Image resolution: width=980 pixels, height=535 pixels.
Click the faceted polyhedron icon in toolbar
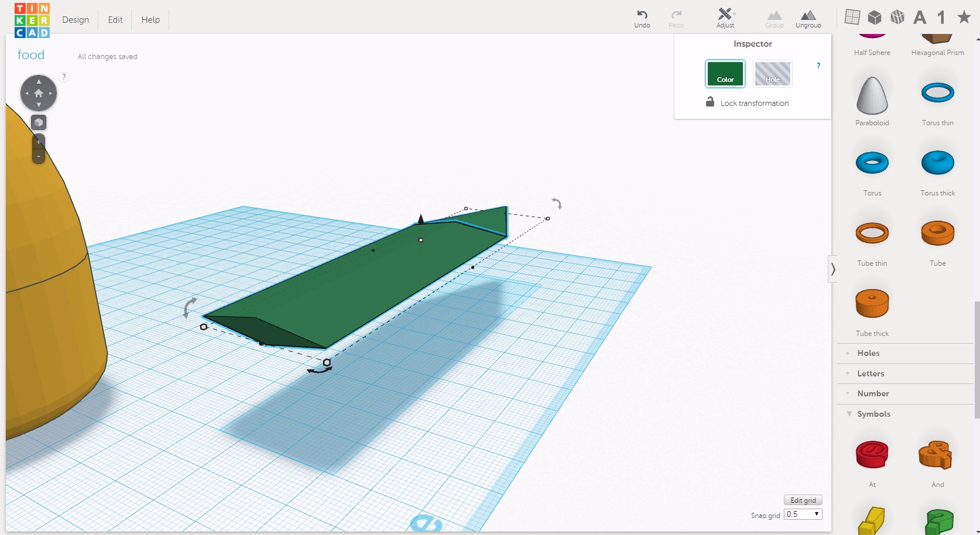click(897, 18)
